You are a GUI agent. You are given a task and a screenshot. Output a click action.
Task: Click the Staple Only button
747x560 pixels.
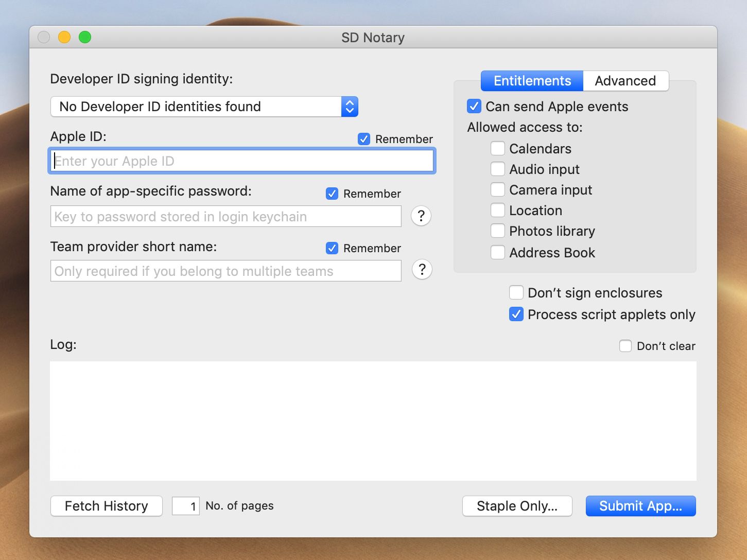pos(517,506)
